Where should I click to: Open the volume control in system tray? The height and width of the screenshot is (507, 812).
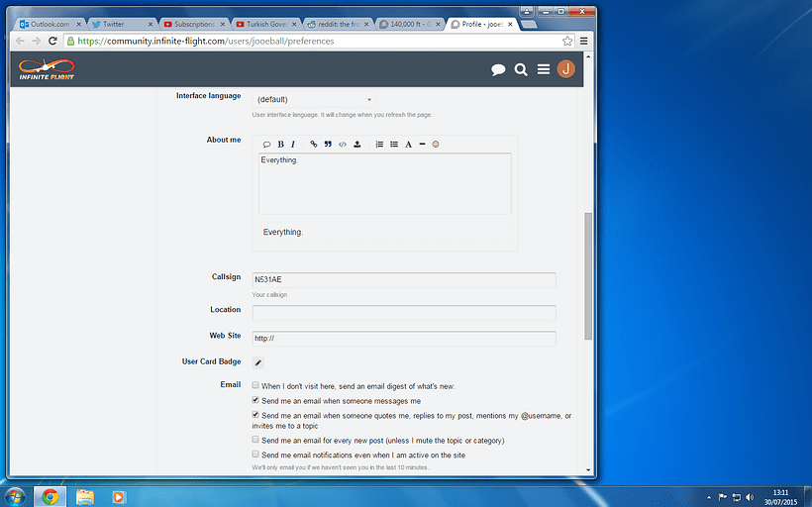click(x=750, y=497)
